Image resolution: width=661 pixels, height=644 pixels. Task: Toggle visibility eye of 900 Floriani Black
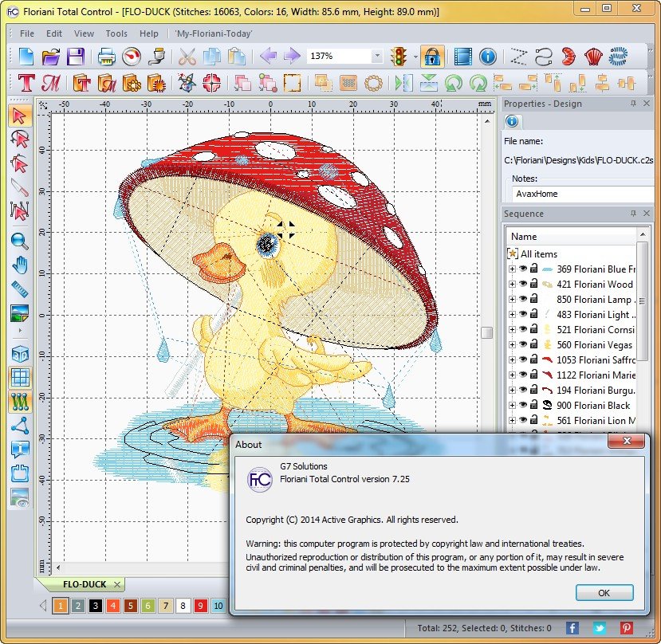[523, 405]
